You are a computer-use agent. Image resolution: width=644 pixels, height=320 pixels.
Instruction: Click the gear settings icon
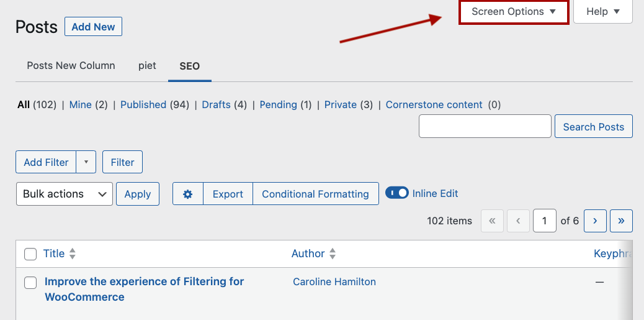pos(187,194)
